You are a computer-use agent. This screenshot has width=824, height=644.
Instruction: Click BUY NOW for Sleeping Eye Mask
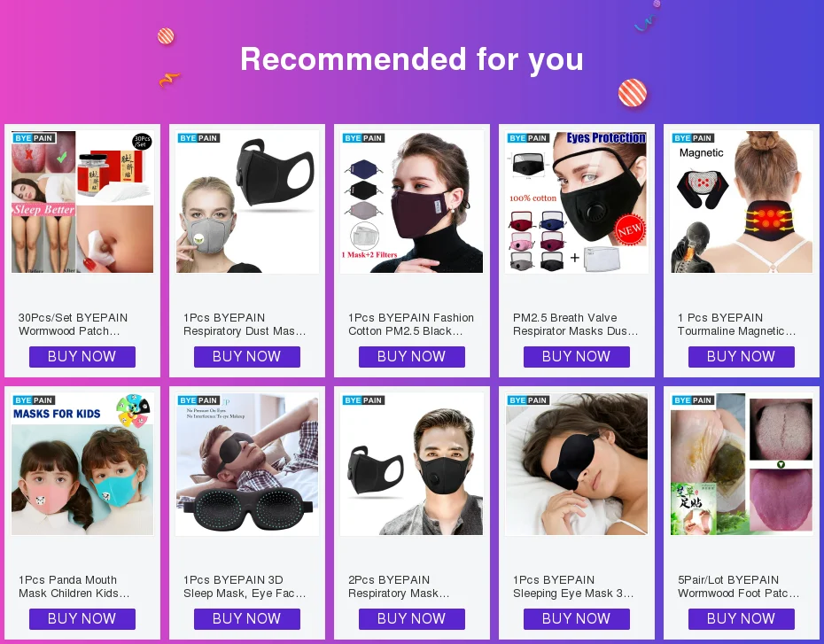tap(577, 619)
